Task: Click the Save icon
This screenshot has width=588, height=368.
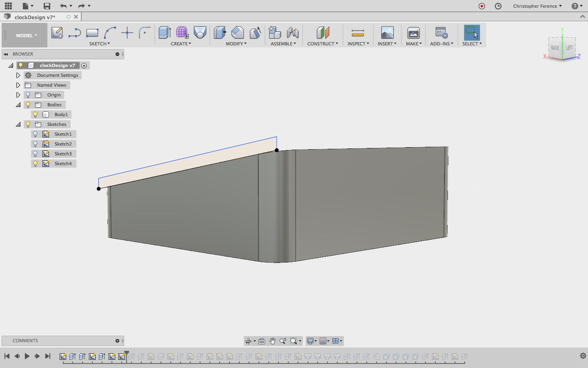Action: 47,6
